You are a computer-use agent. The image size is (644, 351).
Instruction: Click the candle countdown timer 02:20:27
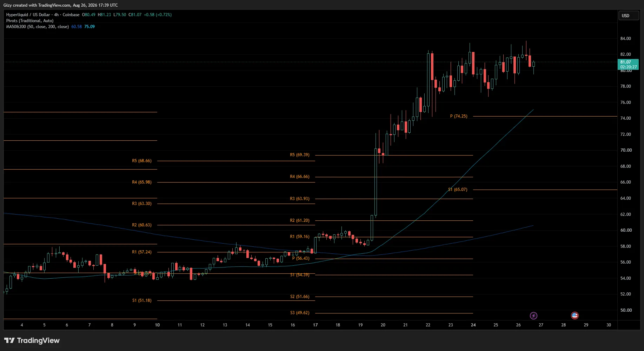(628, 67)
